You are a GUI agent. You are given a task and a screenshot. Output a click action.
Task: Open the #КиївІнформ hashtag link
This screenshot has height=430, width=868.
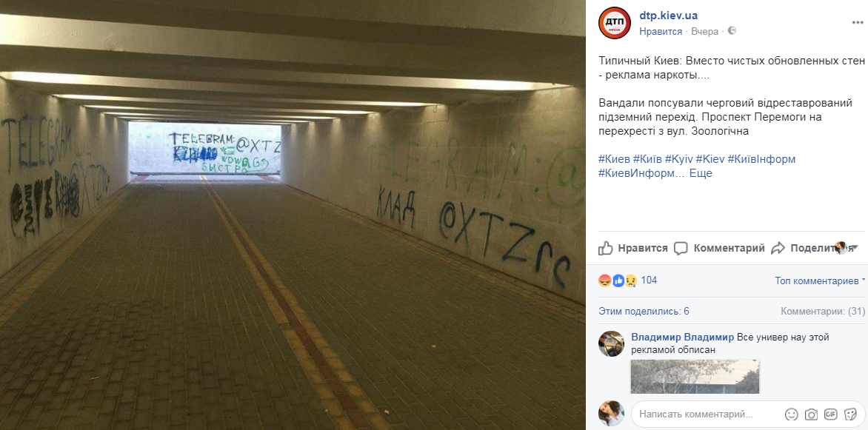(x=761, y=159)
